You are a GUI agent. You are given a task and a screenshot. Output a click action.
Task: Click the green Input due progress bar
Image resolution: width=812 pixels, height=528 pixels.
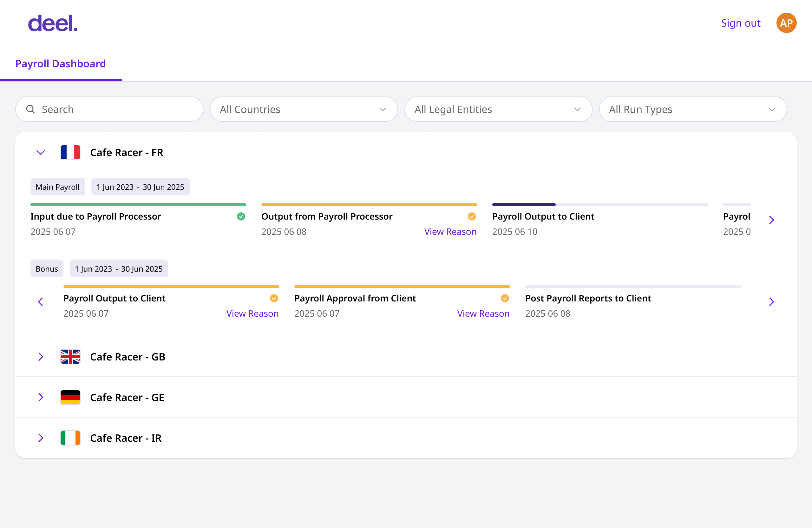138,205
